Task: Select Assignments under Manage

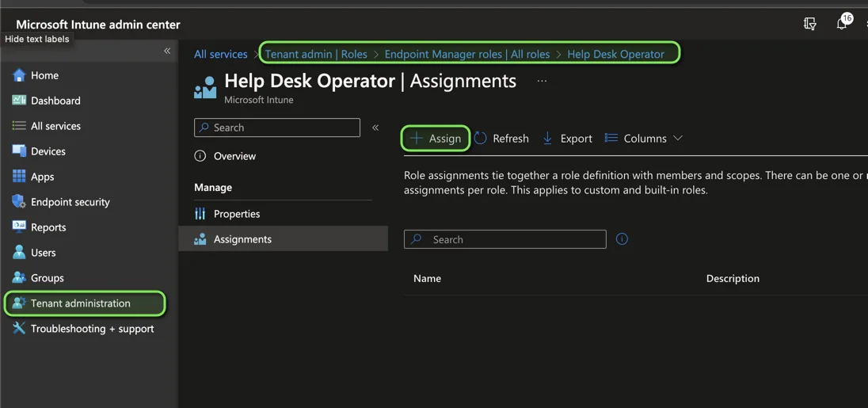Action: click(283, 240)
